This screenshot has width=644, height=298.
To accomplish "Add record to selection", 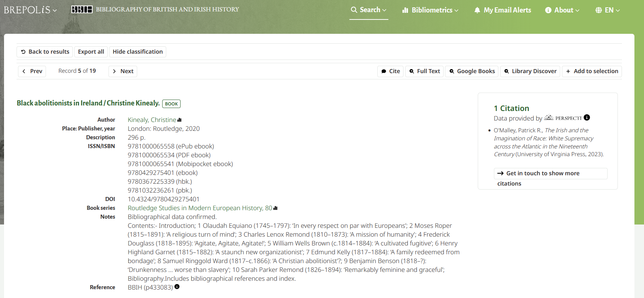I will [592, 71].
